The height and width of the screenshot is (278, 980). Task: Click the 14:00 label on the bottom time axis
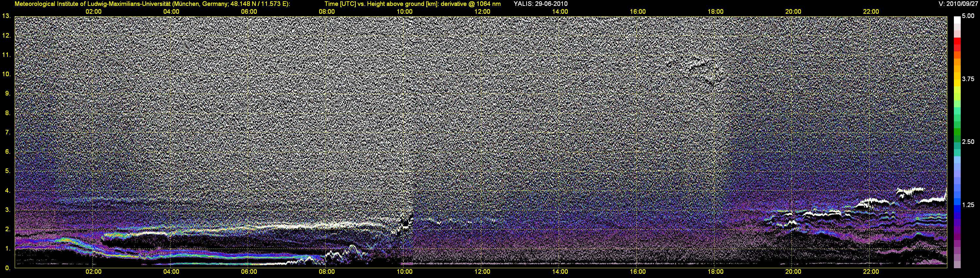tap(560, 272)
